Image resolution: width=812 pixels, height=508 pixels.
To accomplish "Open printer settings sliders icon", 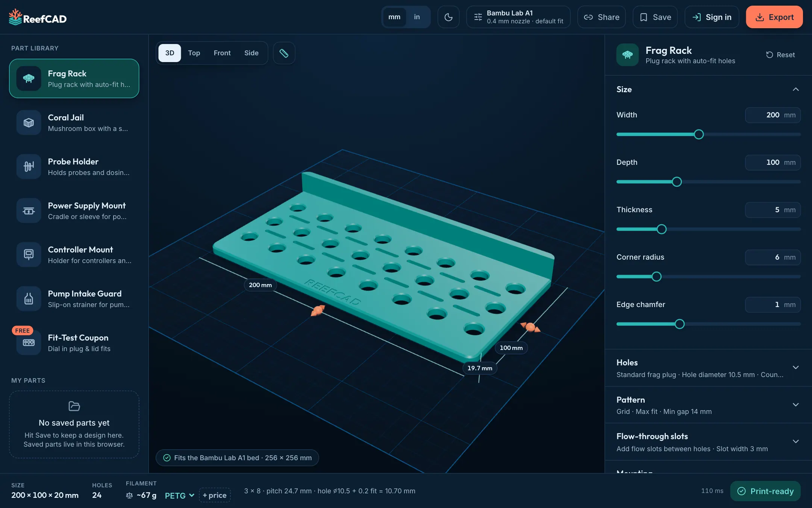I will [x=478, y=17].
